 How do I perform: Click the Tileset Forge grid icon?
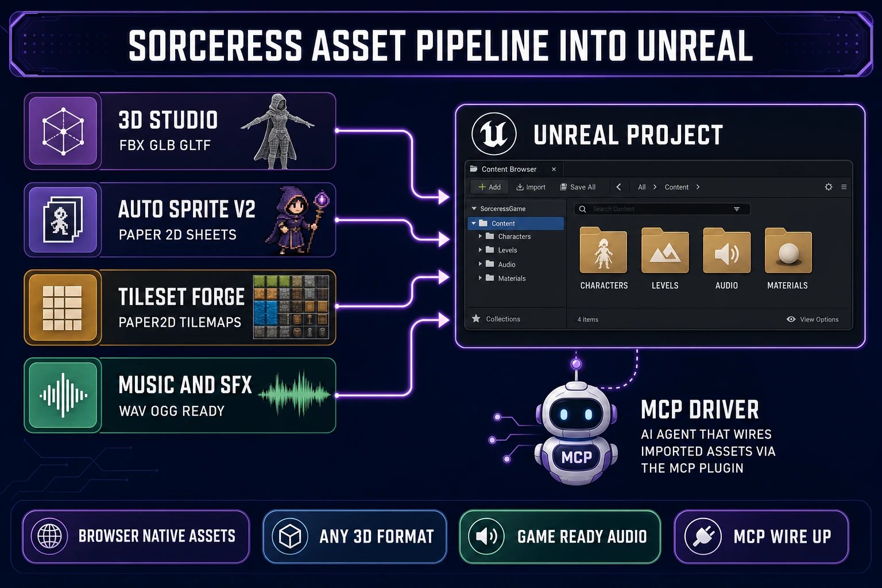(x=63, y=308)
